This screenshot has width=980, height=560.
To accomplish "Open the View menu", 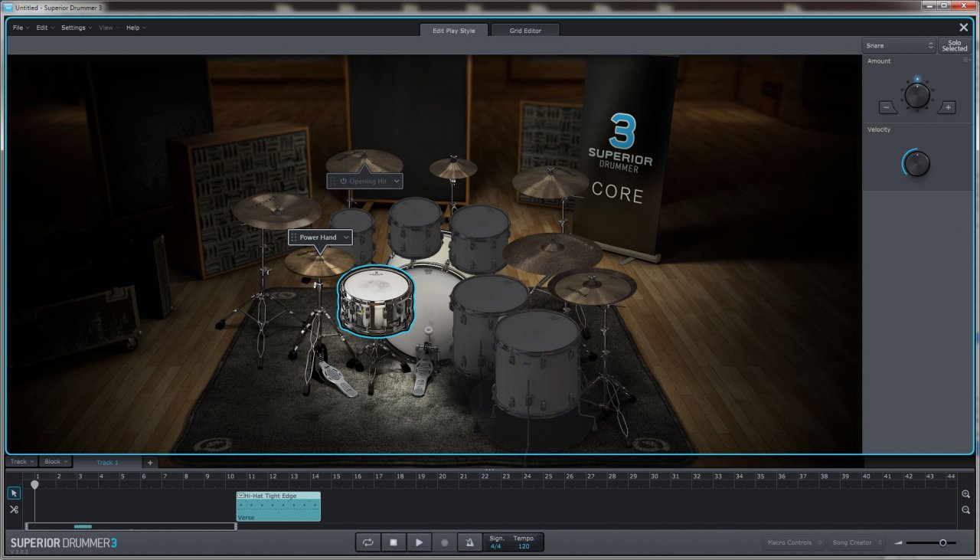I will [x=108, y=28].
